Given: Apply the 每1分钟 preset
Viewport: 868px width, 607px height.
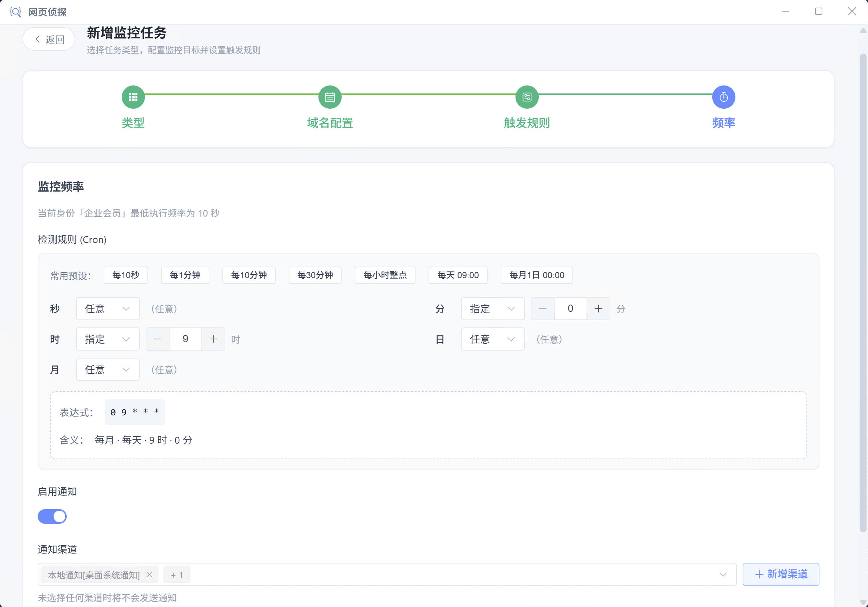Looking at the screenshot, I should (185, 275).
